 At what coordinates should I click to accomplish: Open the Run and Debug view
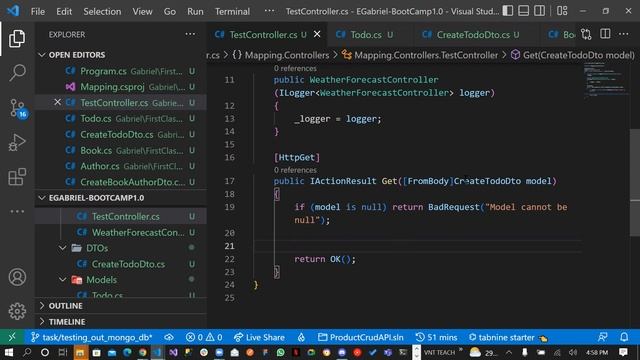tap(17, 142)
